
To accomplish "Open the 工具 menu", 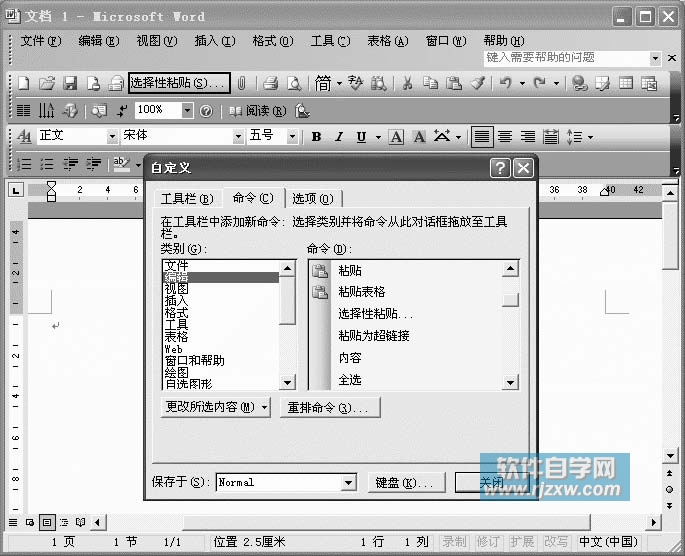I will click(330, 41).
